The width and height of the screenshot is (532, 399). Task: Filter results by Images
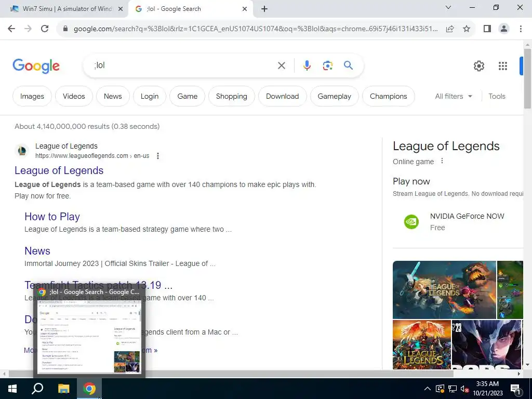coord(32,96)
